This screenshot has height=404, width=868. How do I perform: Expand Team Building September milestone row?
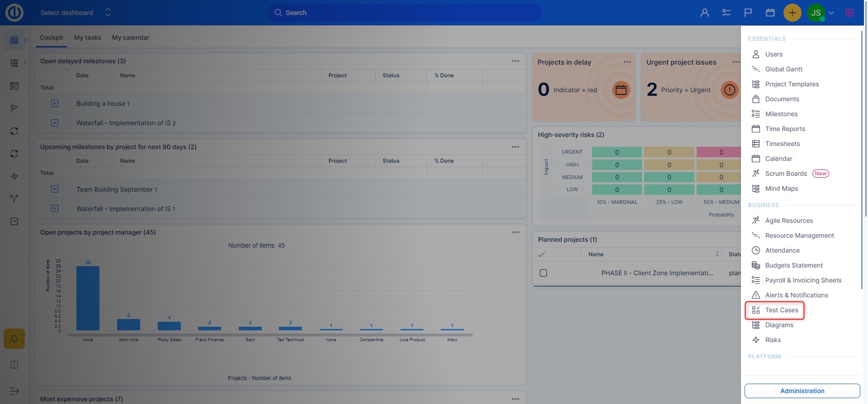[55, 189]
